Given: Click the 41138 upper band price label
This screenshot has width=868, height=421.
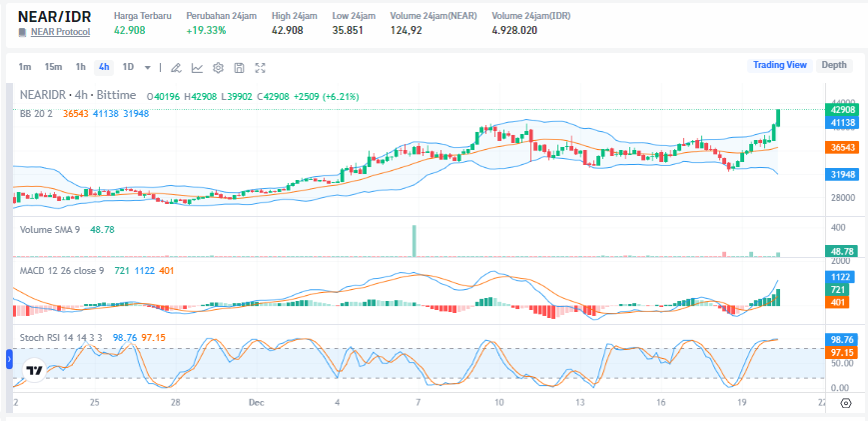Looking at the screenshot, I should [841, 122].
